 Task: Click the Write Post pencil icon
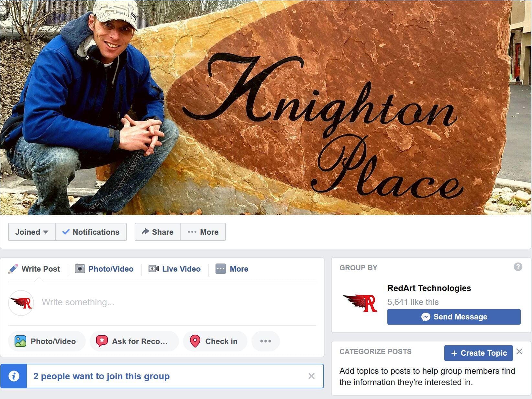point(13,269)
